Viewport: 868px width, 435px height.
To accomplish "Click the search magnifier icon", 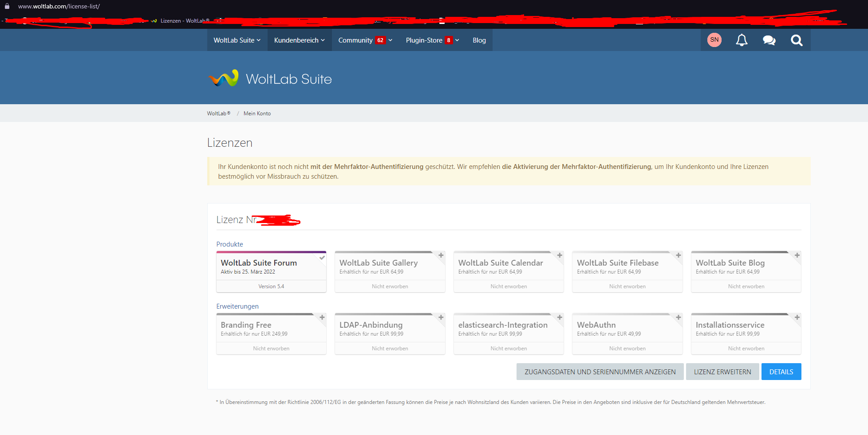I will [x=797, y=40].
